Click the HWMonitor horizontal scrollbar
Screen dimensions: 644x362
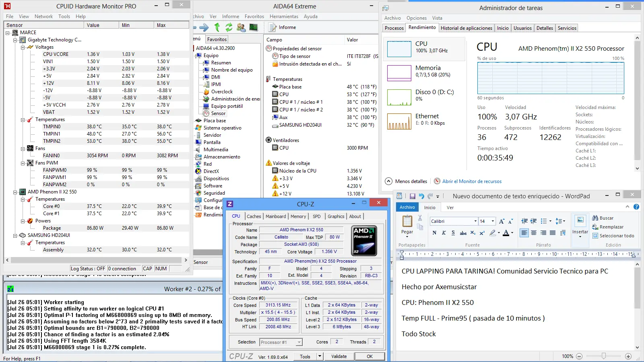point(97,260)
